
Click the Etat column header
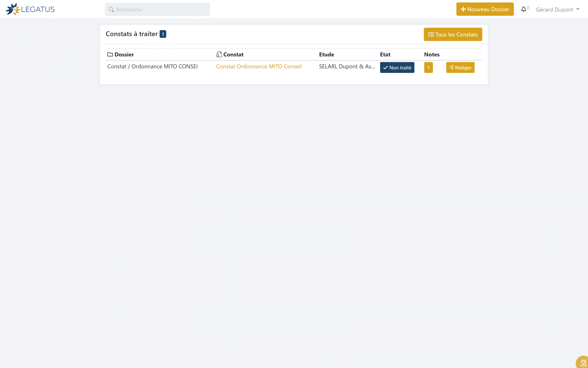[x=385, y=54]
